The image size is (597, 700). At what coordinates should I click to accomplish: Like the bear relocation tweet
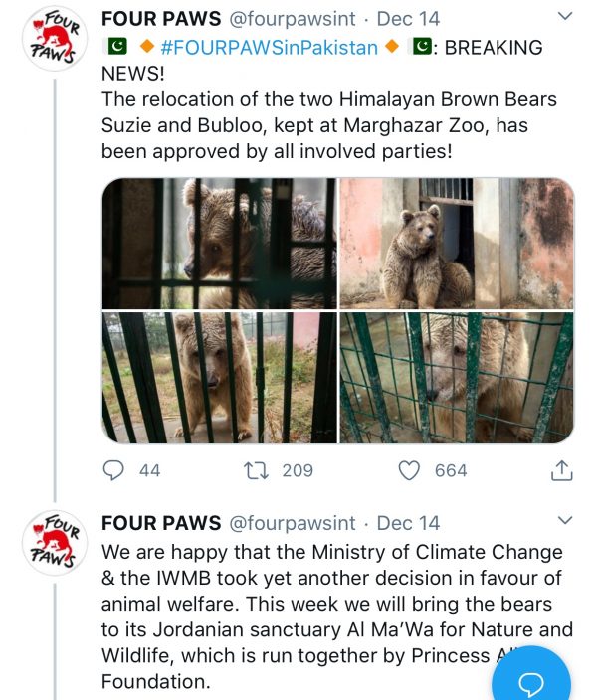(x=409, y=470)
